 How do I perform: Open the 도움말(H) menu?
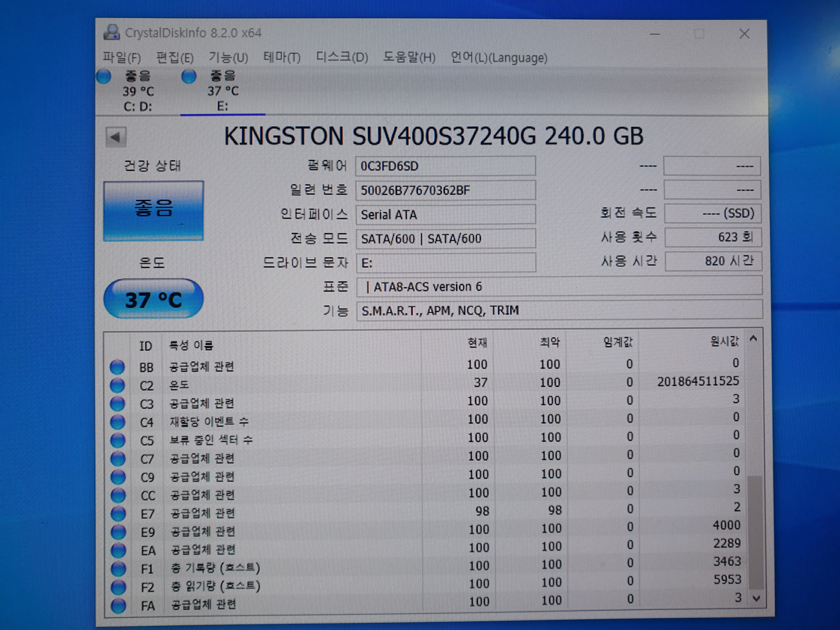[409, 57]
